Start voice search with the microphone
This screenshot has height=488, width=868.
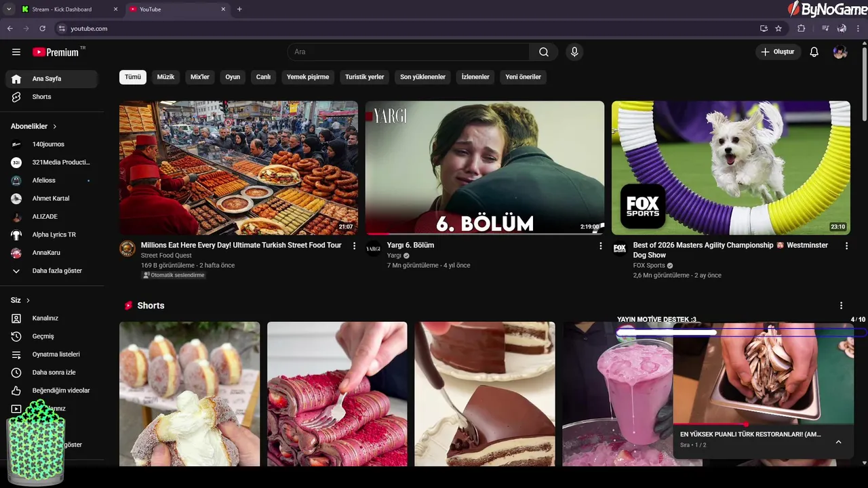tap(574, 52)
